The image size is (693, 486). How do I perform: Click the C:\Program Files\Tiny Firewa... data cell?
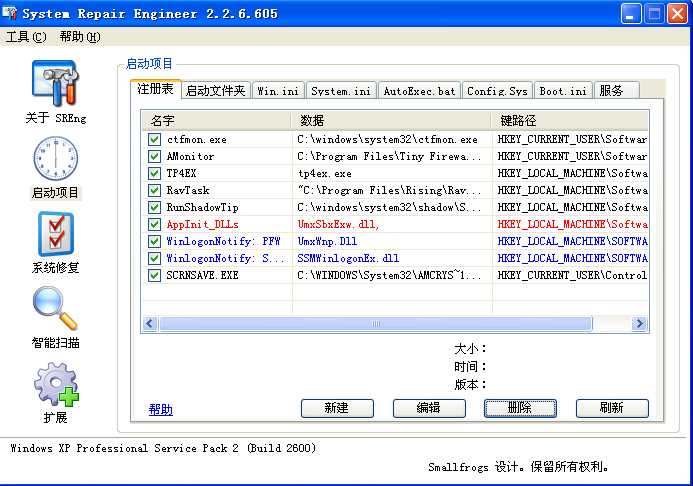pos(389,156)
